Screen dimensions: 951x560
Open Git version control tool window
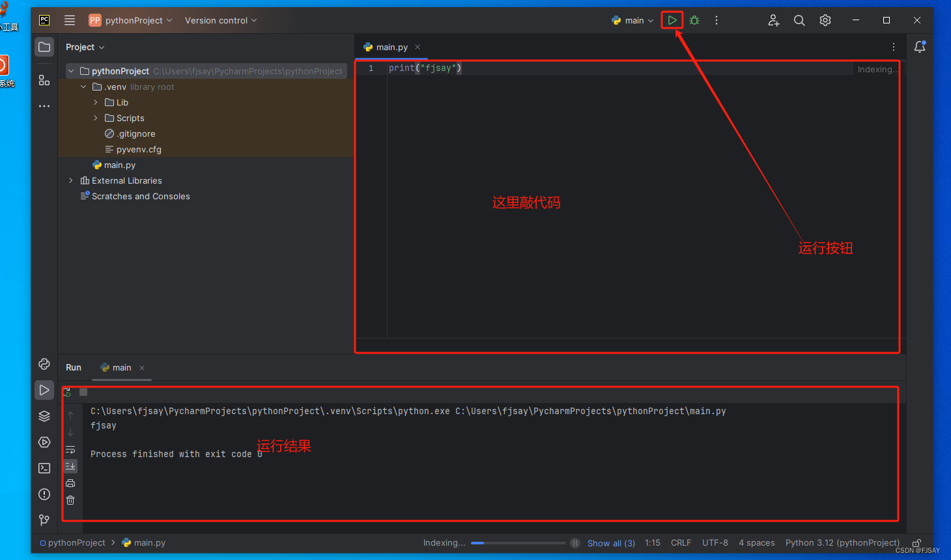pyautogui.click(x=44, y=520)
